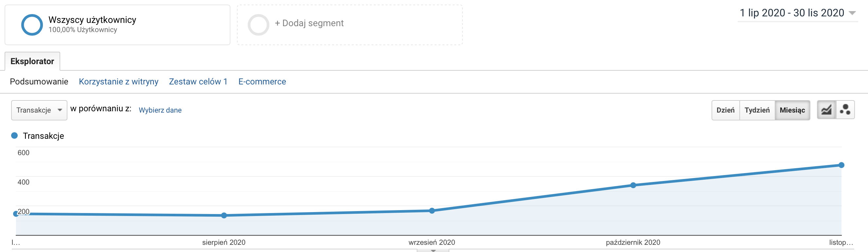Click the Wybierz dane comparison link
This screenshot has width=868, height=252.
(x=160, y=110)
